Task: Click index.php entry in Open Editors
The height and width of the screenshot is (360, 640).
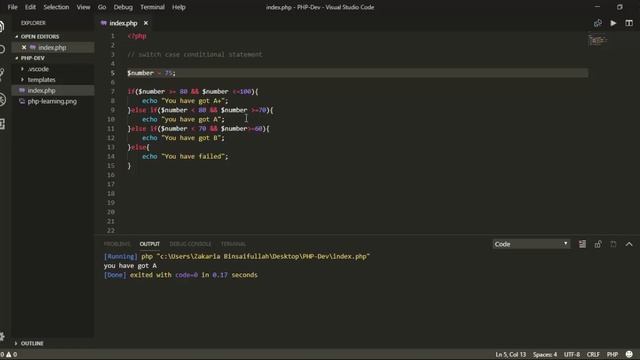Action: [x=52, y=47]
